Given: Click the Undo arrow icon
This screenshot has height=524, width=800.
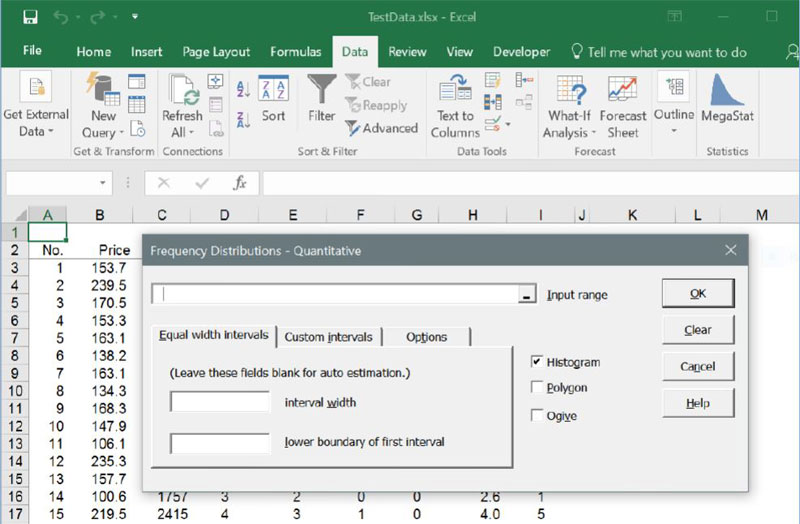Looking at the screenshot, I should (x=61, y=17).
